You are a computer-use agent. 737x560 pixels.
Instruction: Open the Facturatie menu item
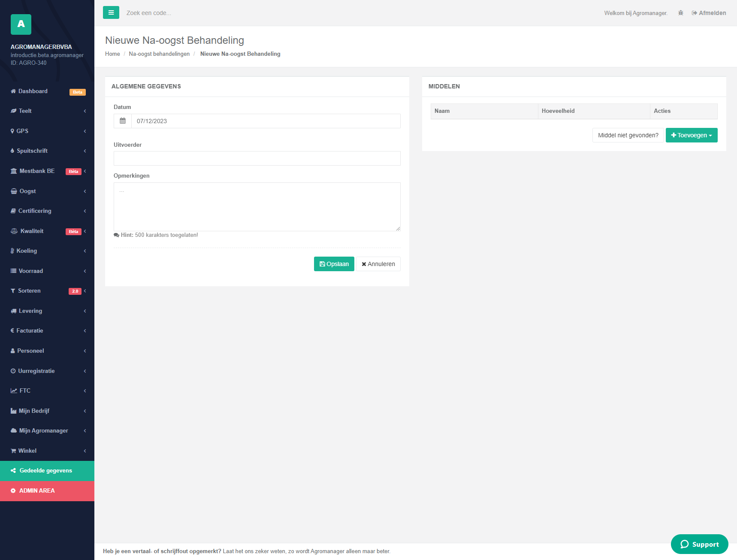(47, 330)
